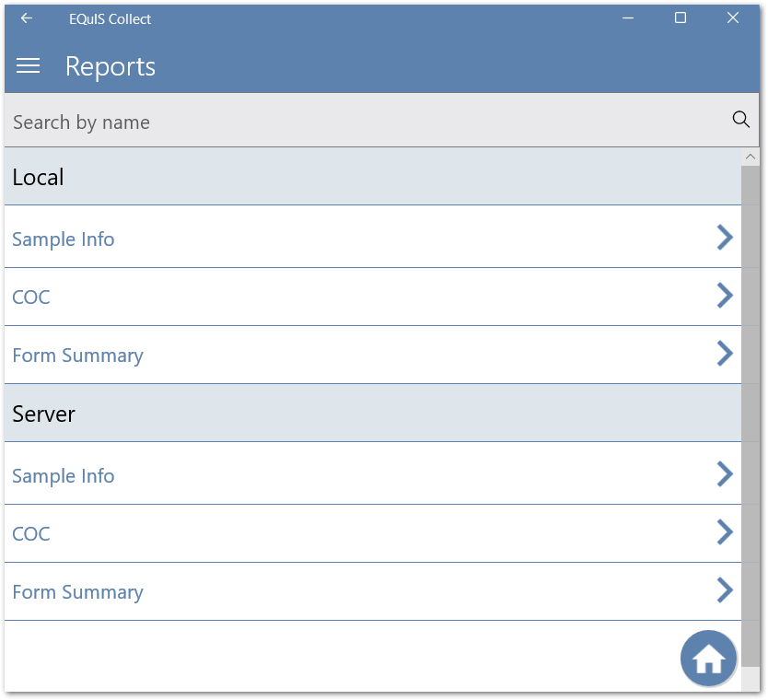Click the search magnifier icon
Viewport: 768px width, 700px height.
click(740, 120)
